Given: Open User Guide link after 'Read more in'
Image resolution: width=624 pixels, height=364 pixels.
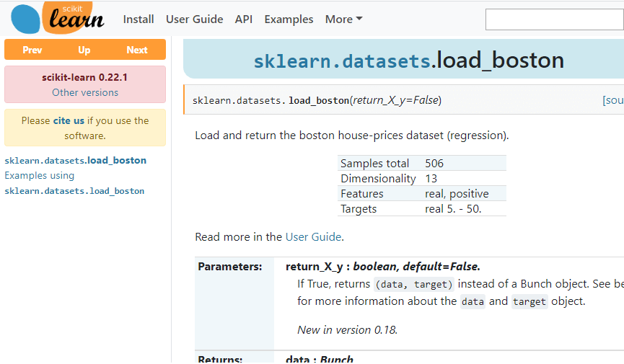Looking at the screenshot, I should click(313, 236).
